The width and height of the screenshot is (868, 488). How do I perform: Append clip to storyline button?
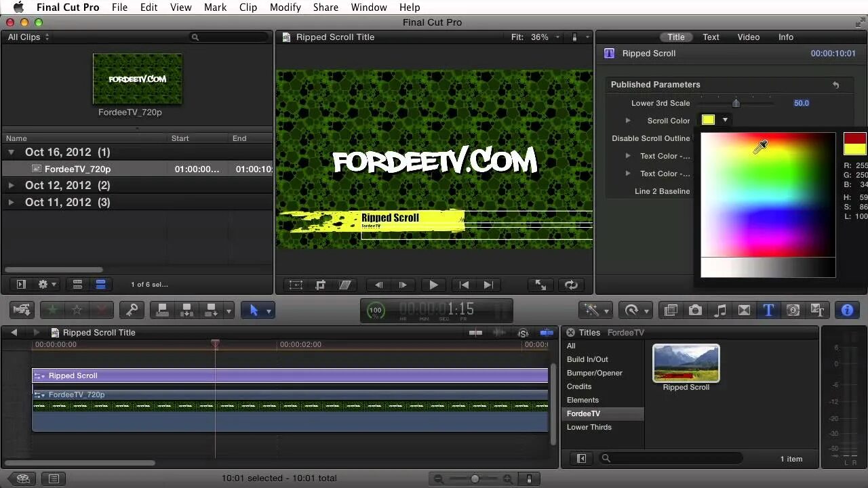212,310
